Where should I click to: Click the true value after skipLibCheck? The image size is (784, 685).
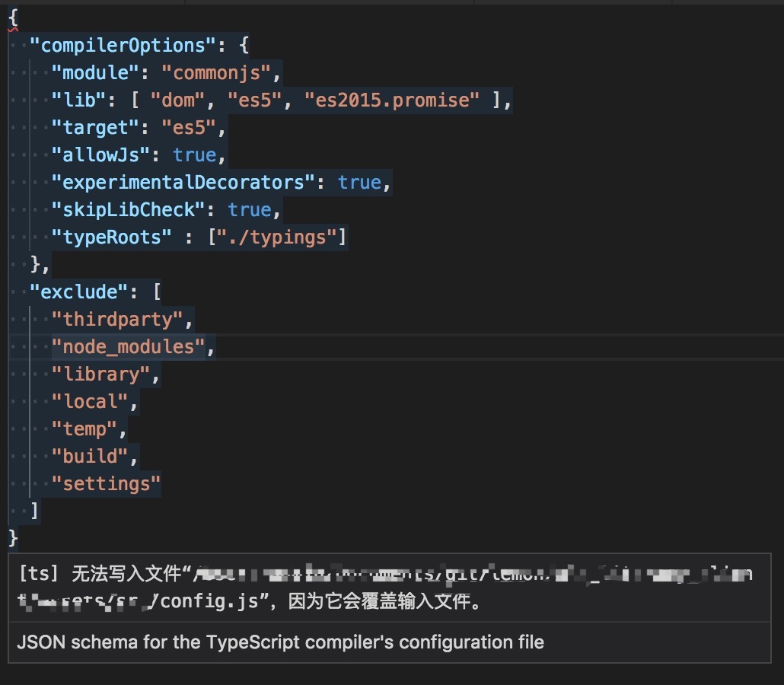(x=249, y=210)
